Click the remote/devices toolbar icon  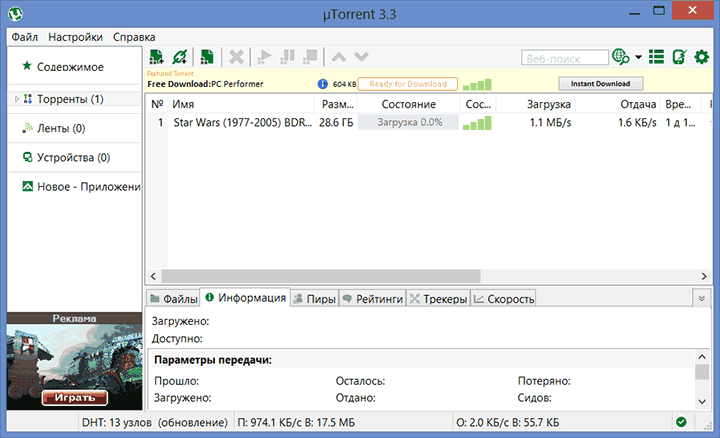click(679, 57)
